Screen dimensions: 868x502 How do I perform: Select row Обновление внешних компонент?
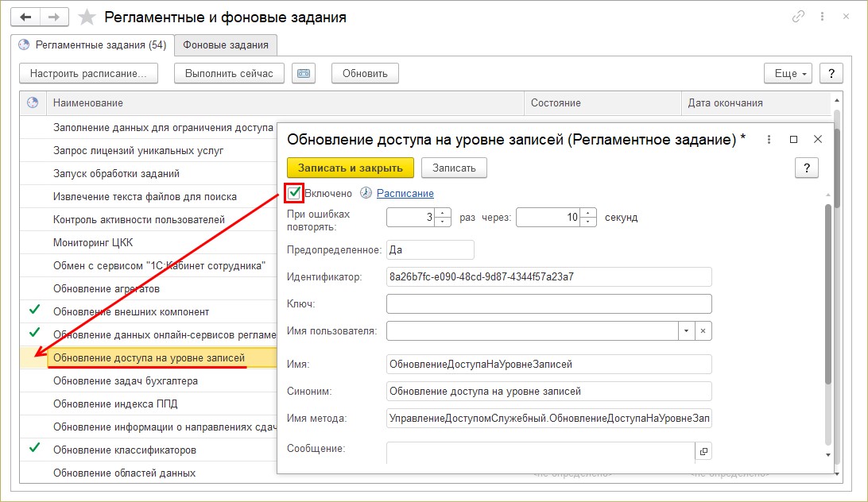point(149,311)
